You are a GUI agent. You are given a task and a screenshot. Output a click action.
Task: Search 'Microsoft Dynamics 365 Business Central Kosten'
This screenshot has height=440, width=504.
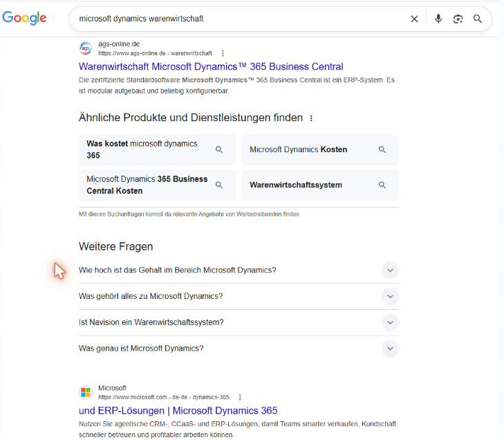[x=157, y=185]
